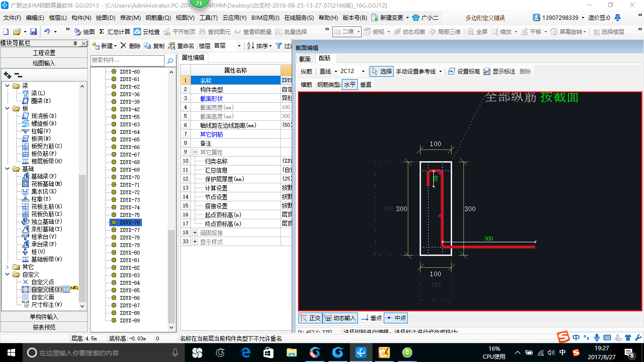Click the 过滤 filter funnel icon

(279, 46)
